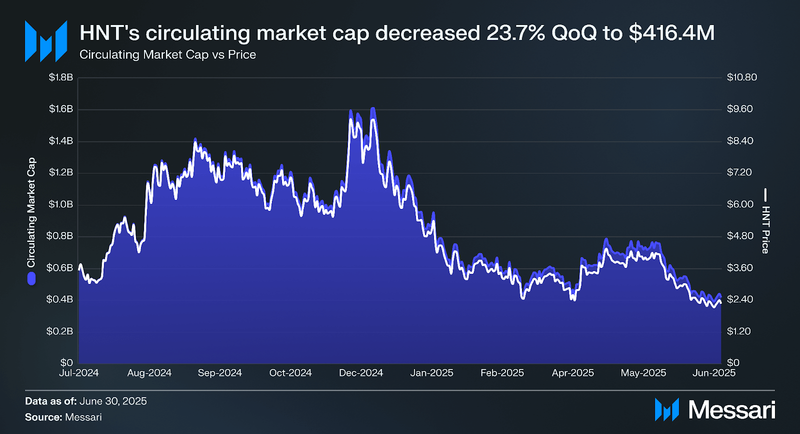Click the Apr-2025 date label

(572, 373)
